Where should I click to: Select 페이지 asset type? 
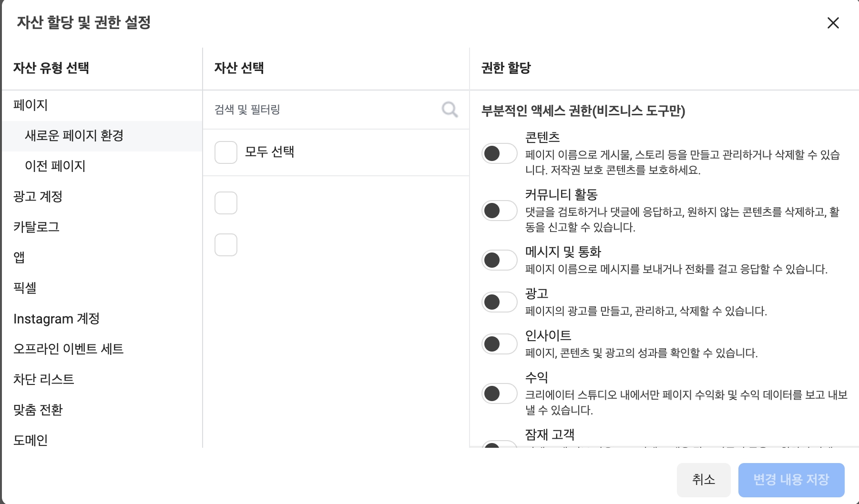coord(31,105)
